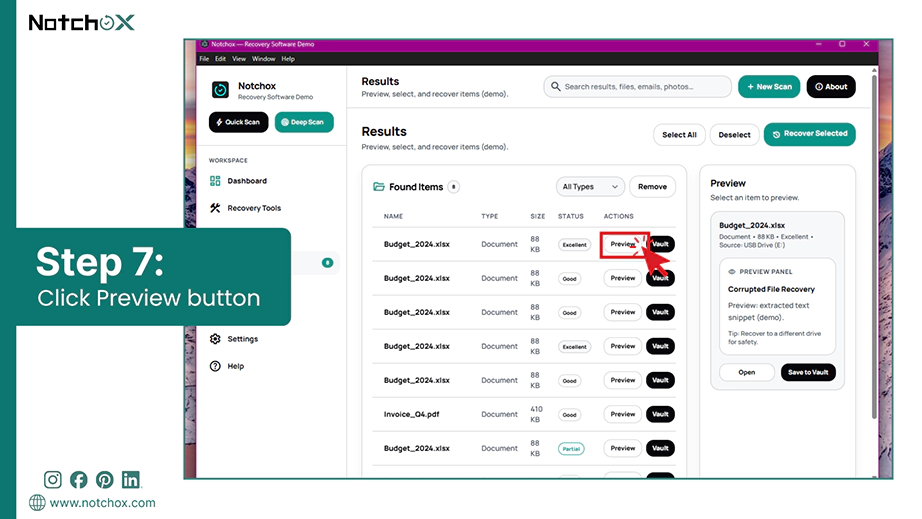Click the Notchox app logo icon in sidebar
Viewport: 922px width, 519px height.
point(221,90)
